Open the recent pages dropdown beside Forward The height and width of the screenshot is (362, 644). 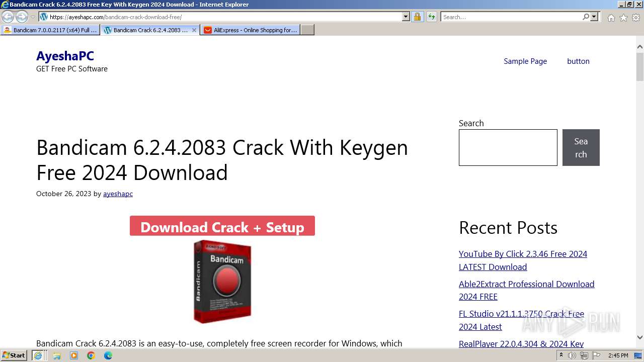coord(33,17)
